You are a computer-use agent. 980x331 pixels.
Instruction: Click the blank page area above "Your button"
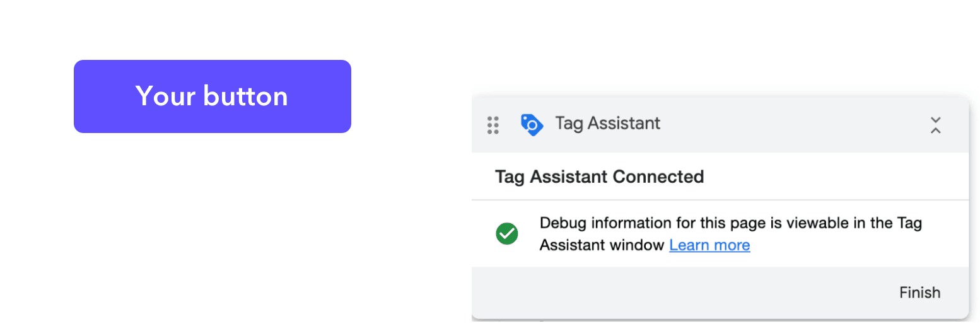212,28
